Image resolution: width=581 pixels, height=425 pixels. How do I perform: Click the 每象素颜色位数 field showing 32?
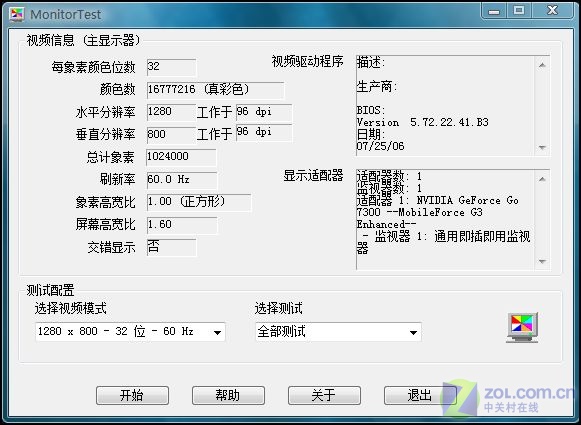(171, 67)
